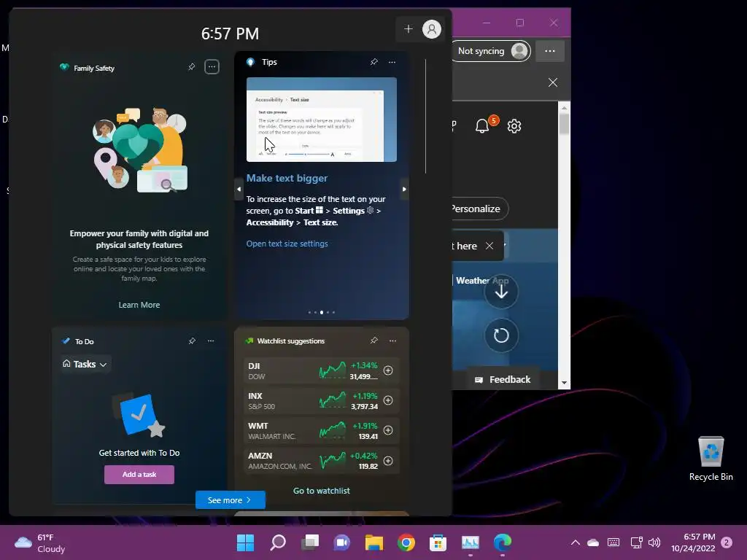Open the Make text bigger tip thumbnail
747x560 pixels.
click(x=322, y=120)
